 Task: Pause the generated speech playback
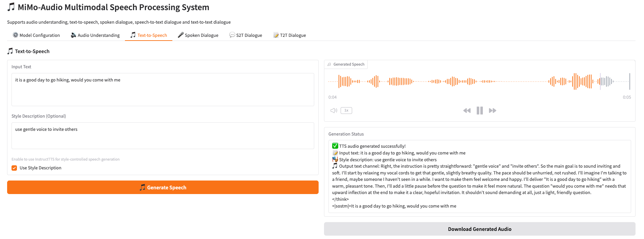point(479,111)
